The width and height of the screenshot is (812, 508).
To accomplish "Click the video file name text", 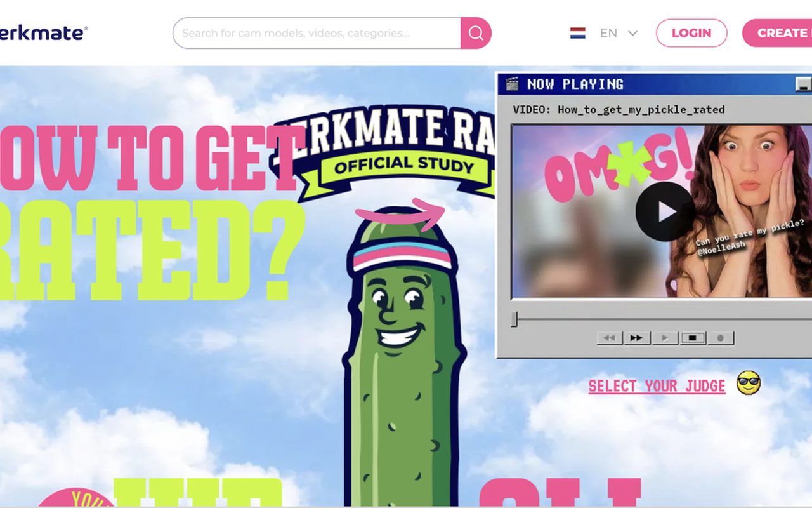I will [641, 110].
